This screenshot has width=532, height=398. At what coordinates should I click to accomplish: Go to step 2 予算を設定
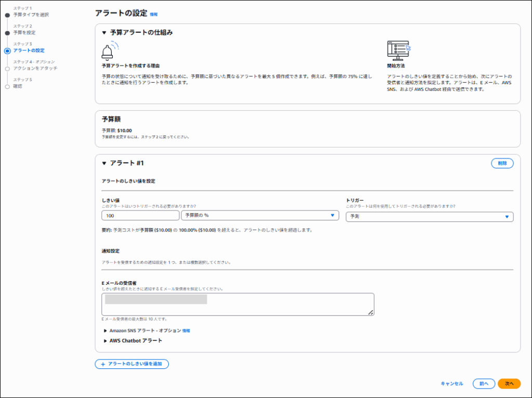[x=24, y=33]
